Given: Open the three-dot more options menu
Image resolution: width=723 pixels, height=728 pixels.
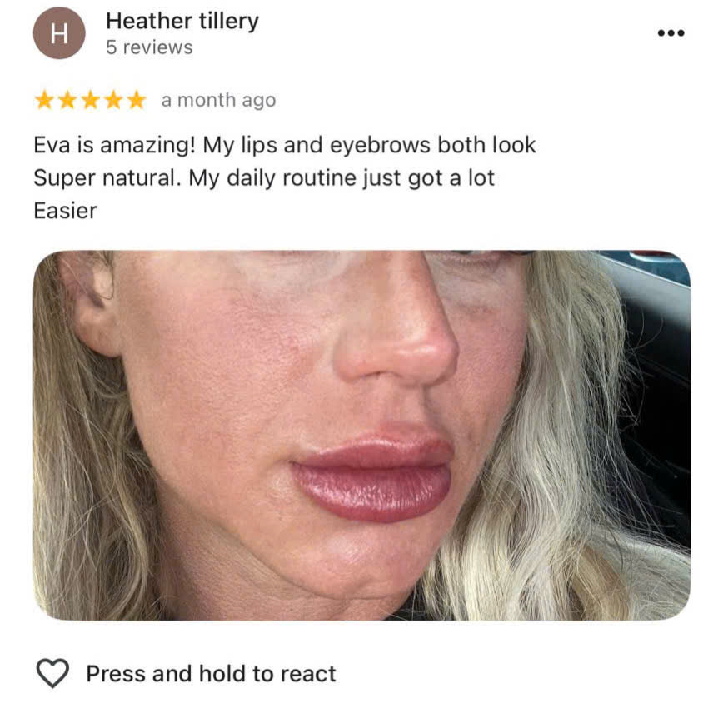Looking at the screenshot, I should 671,33.
